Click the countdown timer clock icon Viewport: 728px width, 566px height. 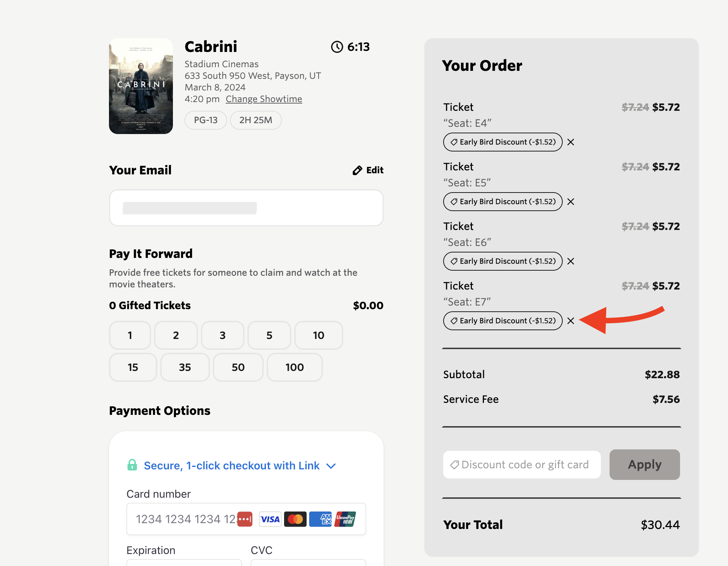point(337,47)
